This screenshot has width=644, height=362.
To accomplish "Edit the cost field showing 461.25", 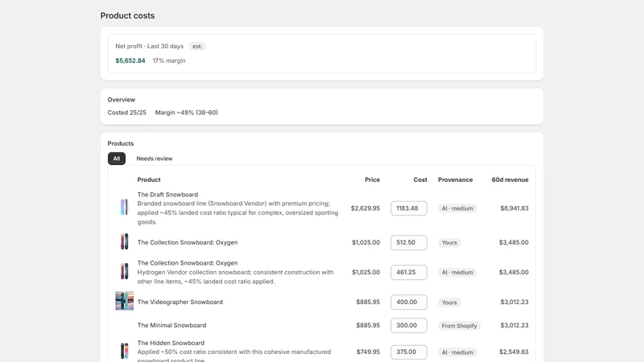I will (409, 272).
